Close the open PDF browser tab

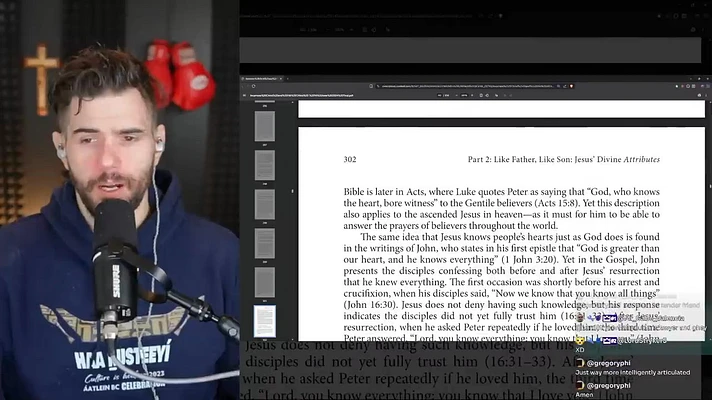(281, 79)
